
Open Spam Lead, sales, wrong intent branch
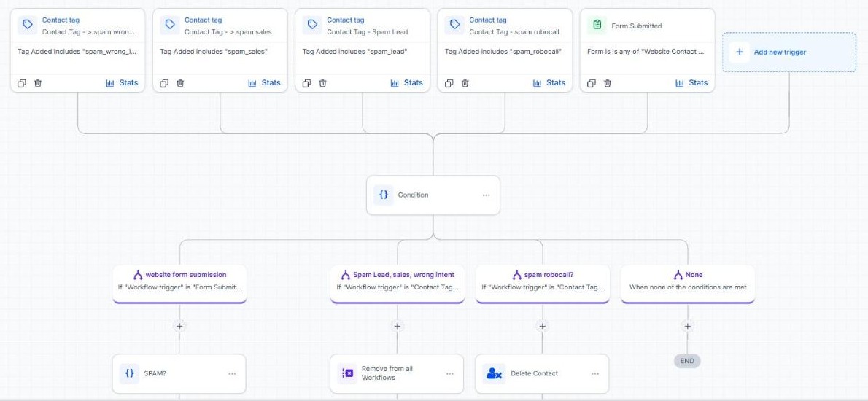pos(397,284)
